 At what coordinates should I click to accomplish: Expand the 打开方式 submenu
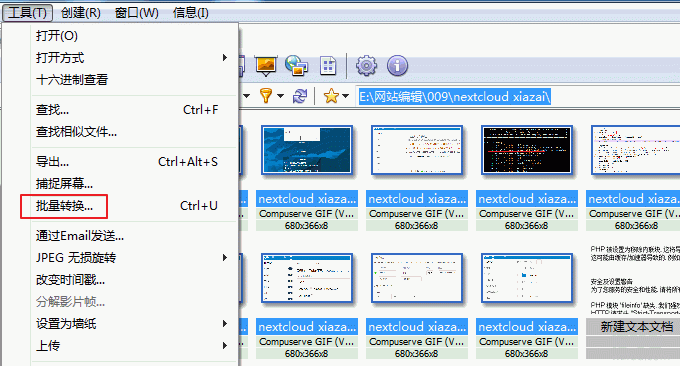pyautogui.click(x=130, y=58)
